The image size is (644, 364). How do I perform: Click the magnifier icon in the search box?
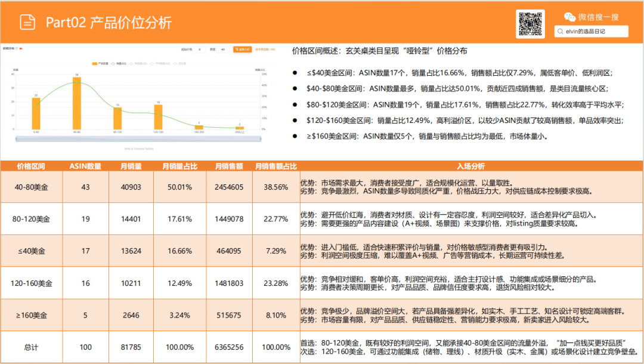[559, 31]
